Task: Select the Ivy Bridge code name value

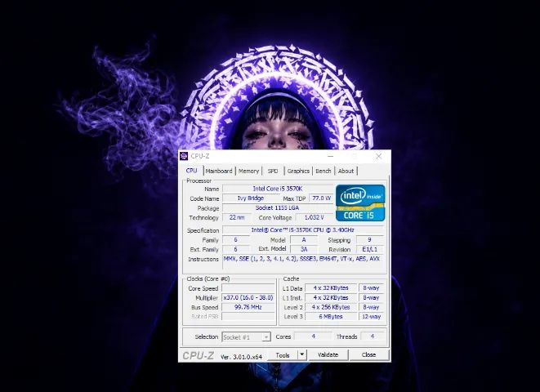Action: (x=251, y=198)
